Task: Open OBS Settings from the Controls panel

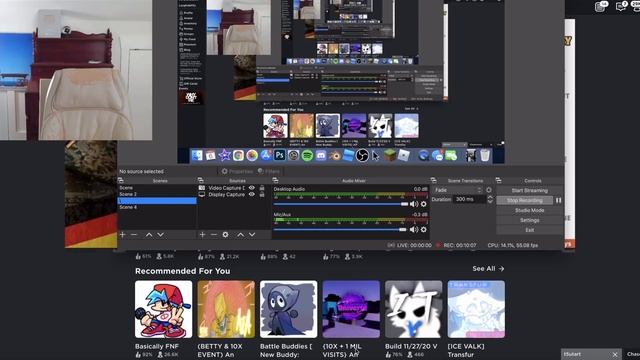Action: click(x=529, y=220)
